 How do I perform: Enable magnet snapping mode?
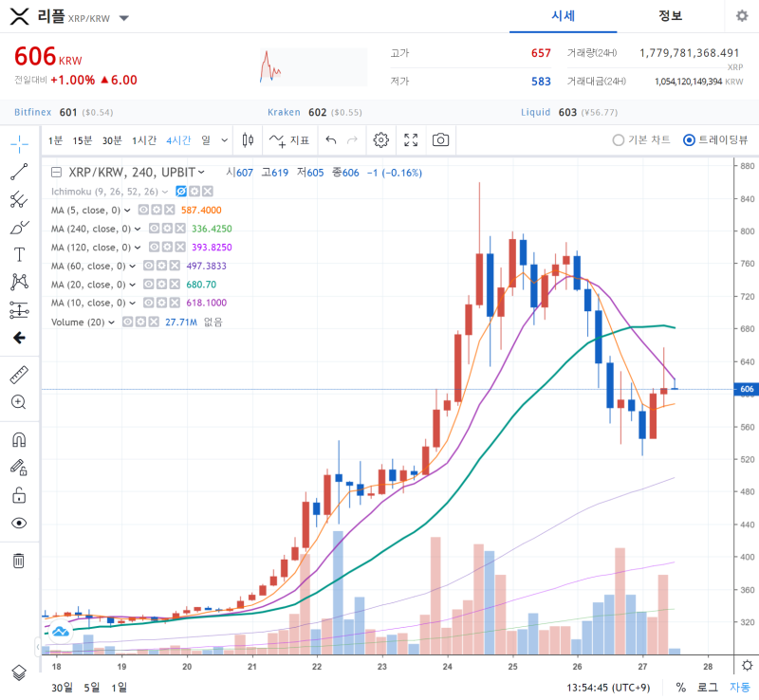coord(19,439)
